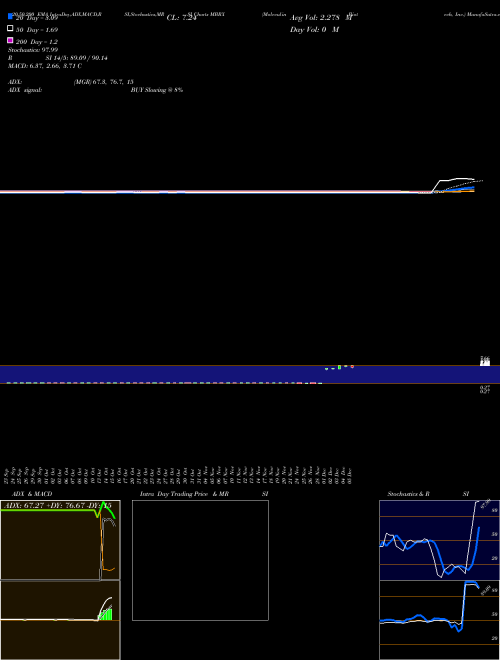
Task: Click the 'BUY Slowing @ 8%' ADX signal
Action: [x=157, y=90]
